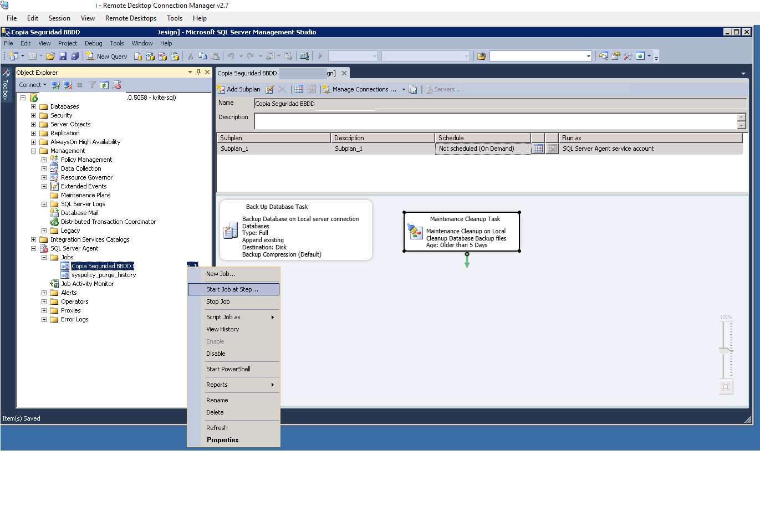This screenshot has height=532, width=760.
Task: Click the Activity Monitor icon in toolbar
Action: 304,56
